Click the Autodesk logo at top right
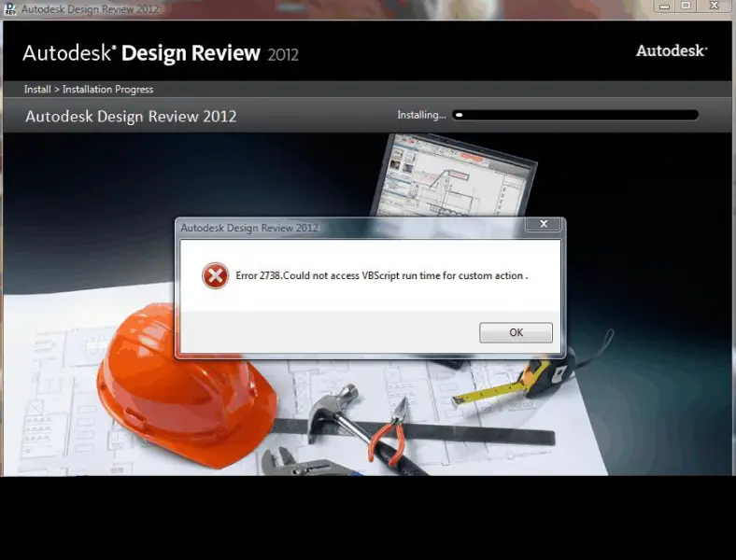 671,51
